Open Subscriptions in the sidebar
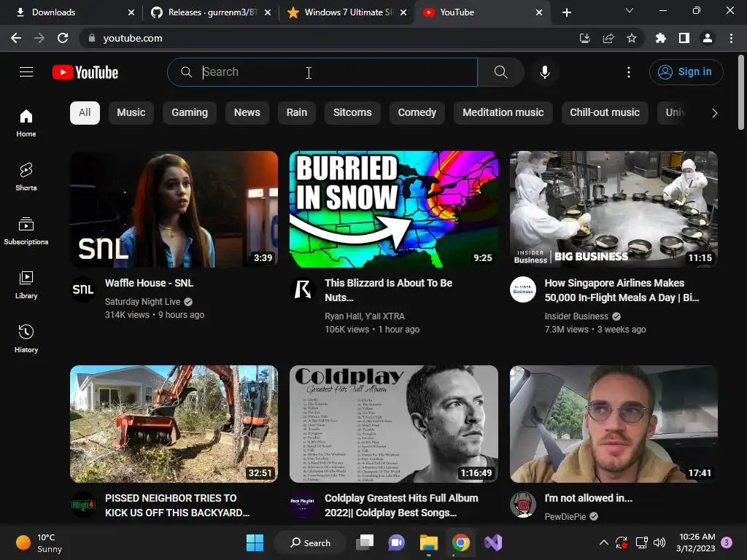747x560 pixels. 26,231
